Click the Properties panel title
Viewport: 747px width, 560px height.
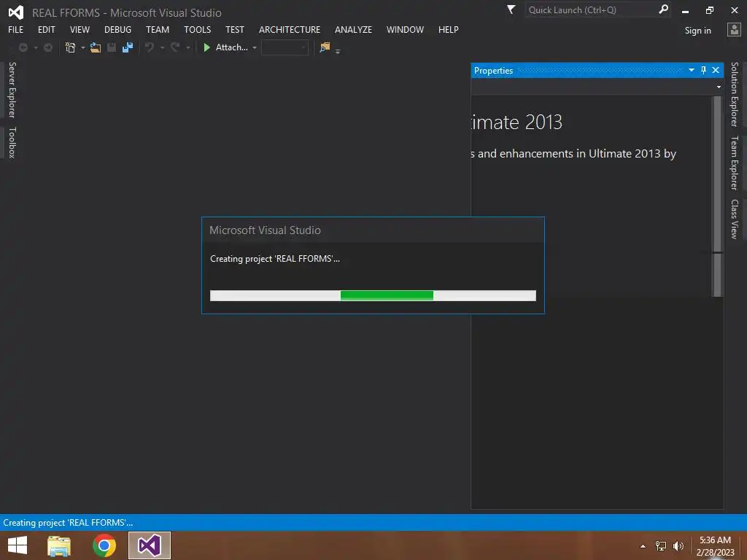494,71
